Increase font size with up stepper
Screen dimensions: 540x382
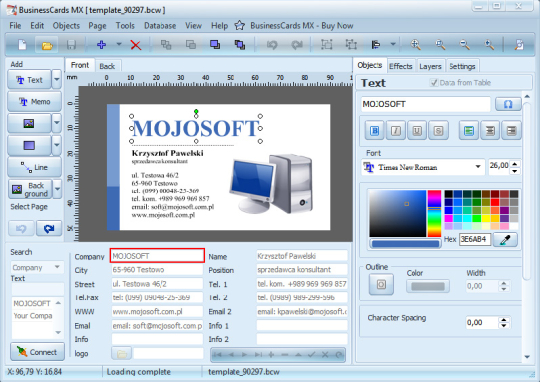(x=515, y=164)
